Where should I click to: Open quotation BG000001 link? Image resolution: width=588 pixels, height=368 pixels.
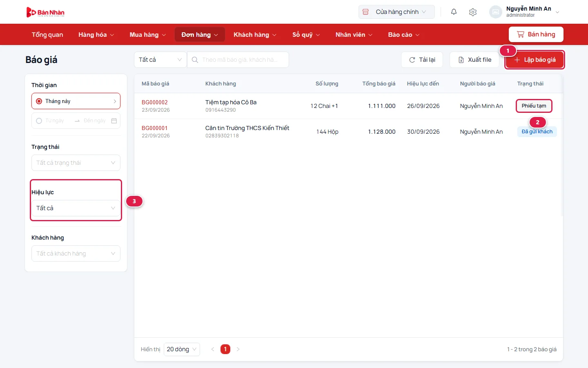pyautogui.click(x=155, y=128)
